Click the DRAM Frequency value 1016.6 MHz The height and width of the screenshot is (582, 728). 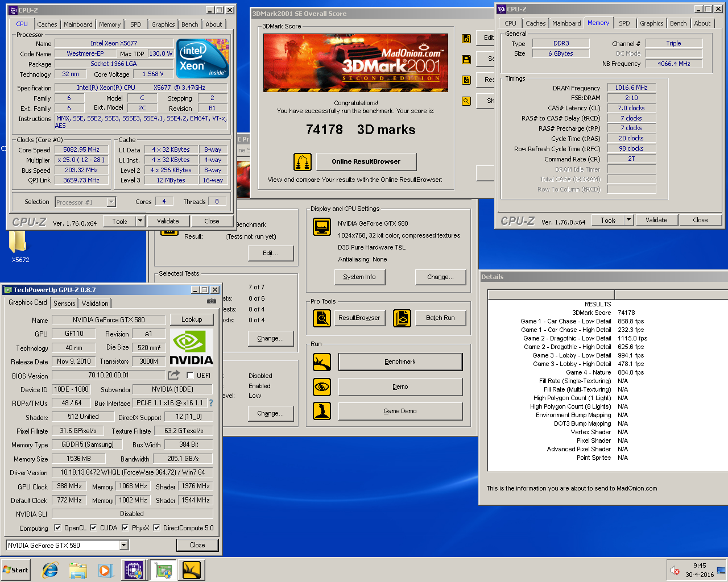pyautogui.click(x=631, y=88)
